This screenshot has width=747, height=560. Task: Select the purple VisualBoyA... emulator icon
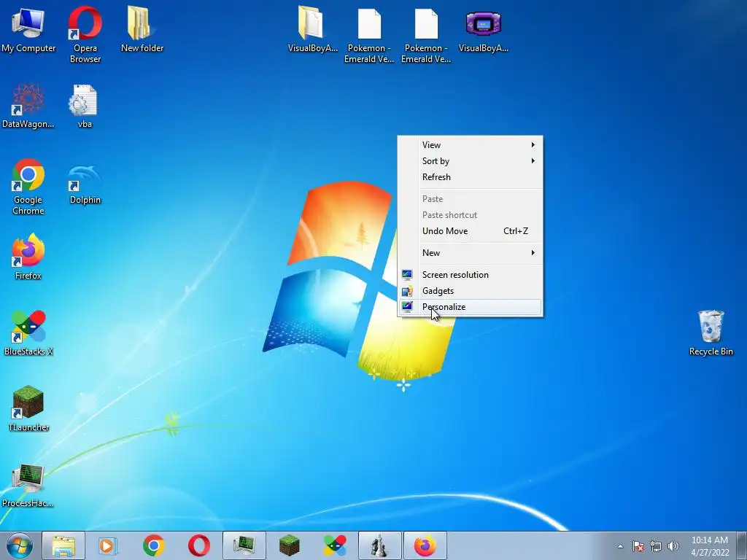pos(483,31)
